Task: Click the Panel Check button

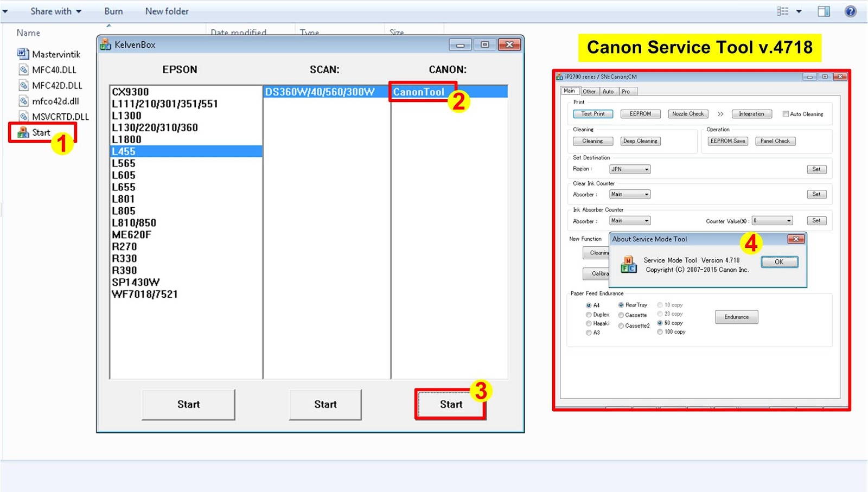Action: pyautogui.click(x=775, y=141)
